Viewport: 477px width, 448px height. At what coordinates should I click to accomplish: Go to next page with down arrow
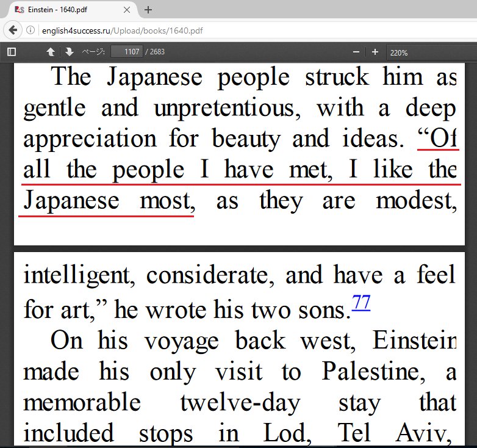(70, 52)
